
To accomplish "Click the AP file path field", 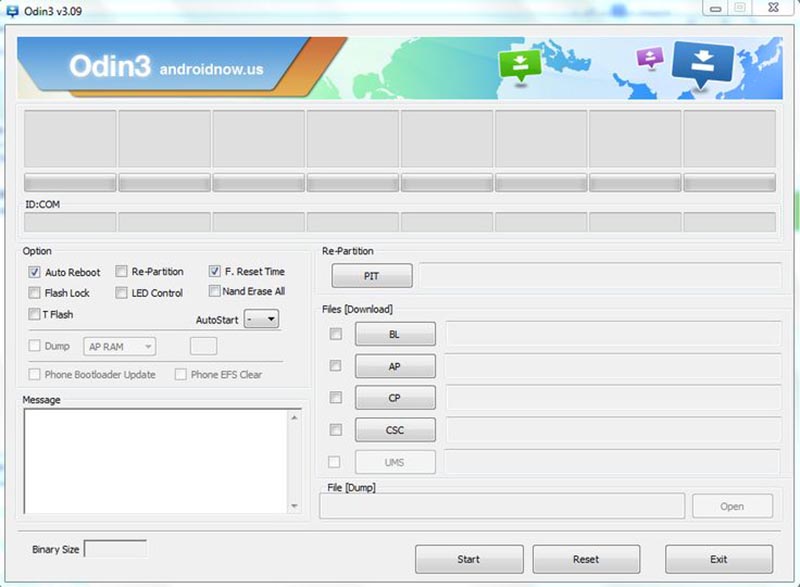I will click(x=613, y=366).
